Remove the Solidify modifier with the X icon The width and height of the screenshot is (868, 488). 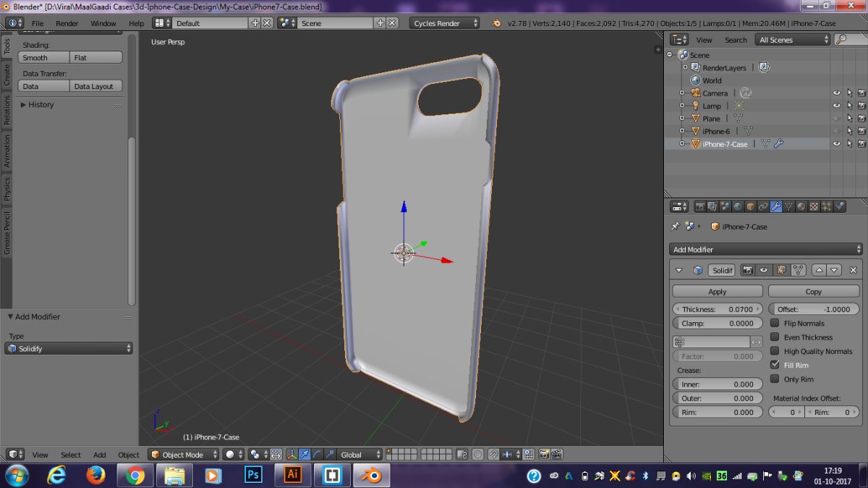(853, 270)
